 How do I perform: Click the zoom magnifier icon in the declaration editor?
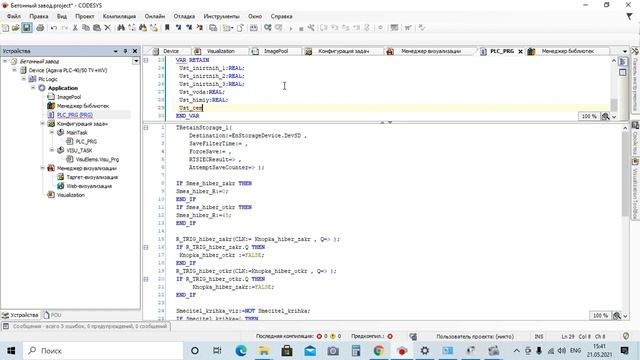[605, 116]
